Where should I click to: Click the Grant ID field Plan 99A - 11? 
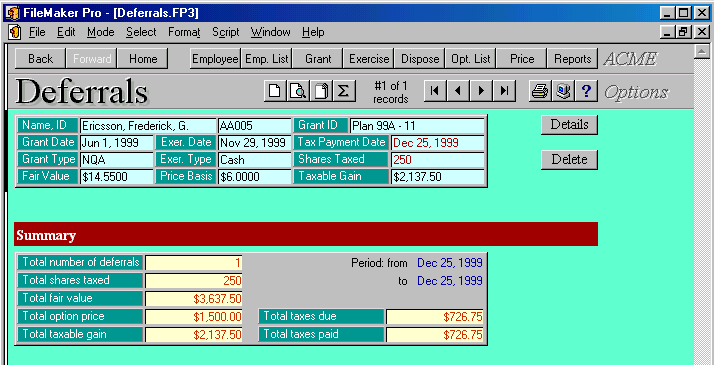(417, 126)
